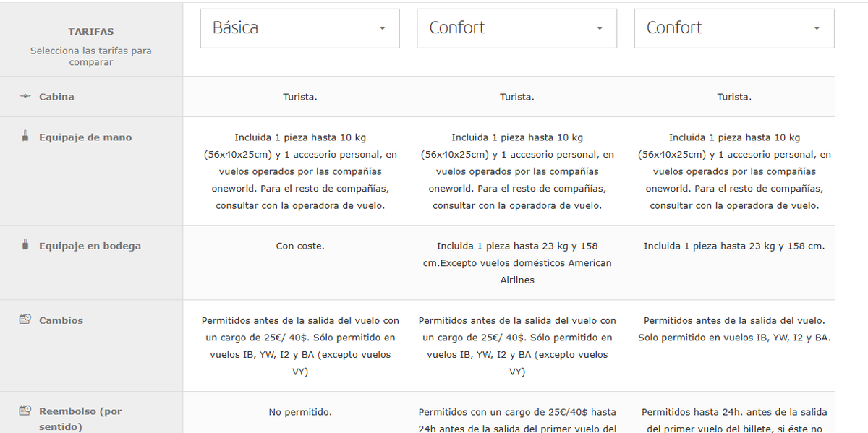Screen dimensions: 868x433
Task: Click middle Confort column Cambios description
Action: [517, 346]
